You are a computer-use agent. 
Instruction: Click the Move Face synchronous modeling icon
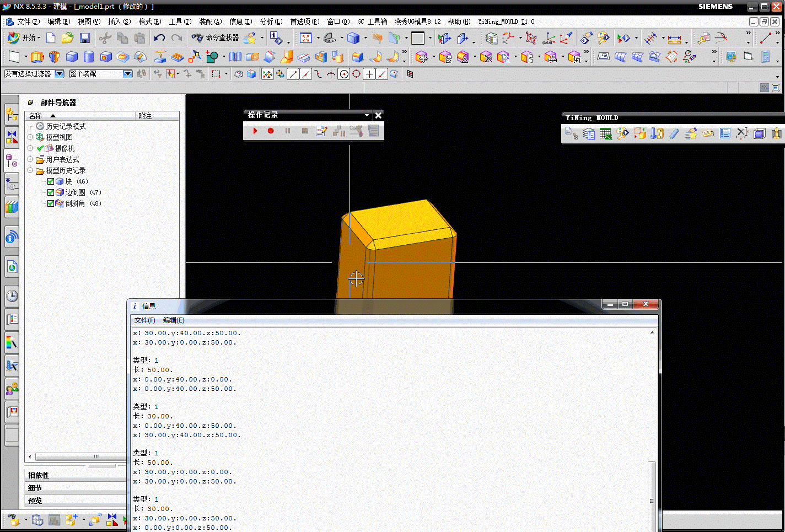pos(422,57)
